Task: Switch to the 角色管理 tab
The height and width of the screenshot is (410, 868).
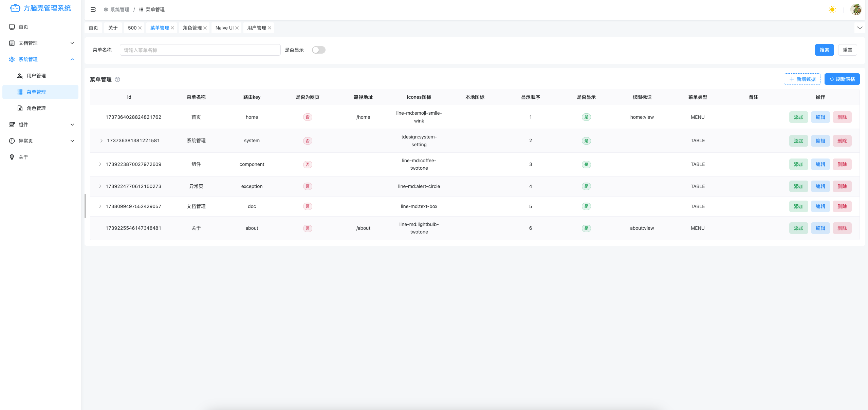Action: coord(192,28)
